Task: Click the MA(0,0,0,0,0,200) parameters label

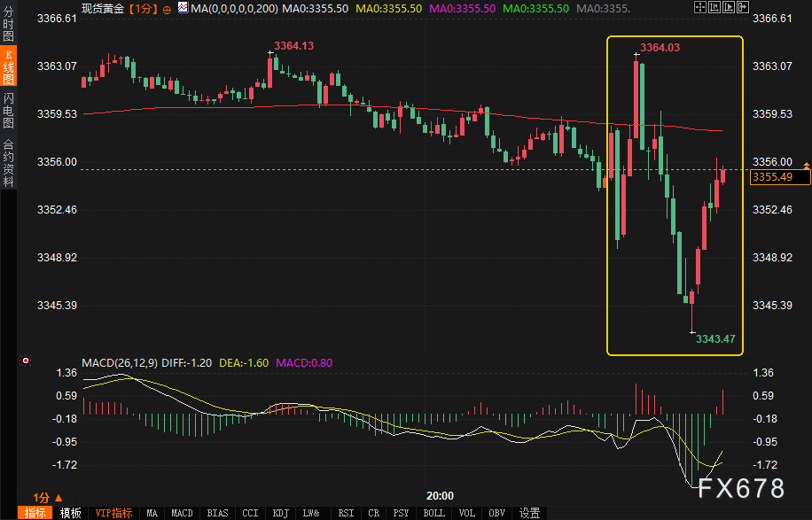Action: (234, 9)
